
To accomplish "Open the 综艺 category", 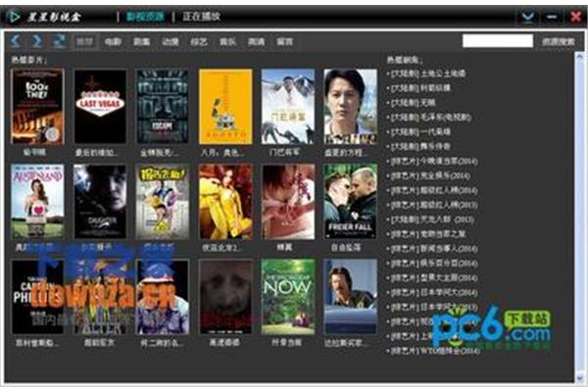I will tap(199, 41).
